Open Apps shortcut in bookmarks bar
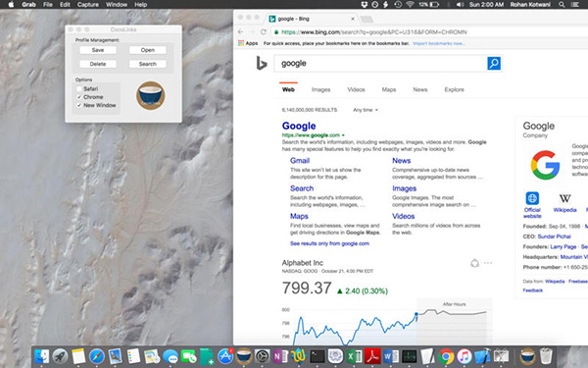Screen dimensions: 588x368 [248, 43]
